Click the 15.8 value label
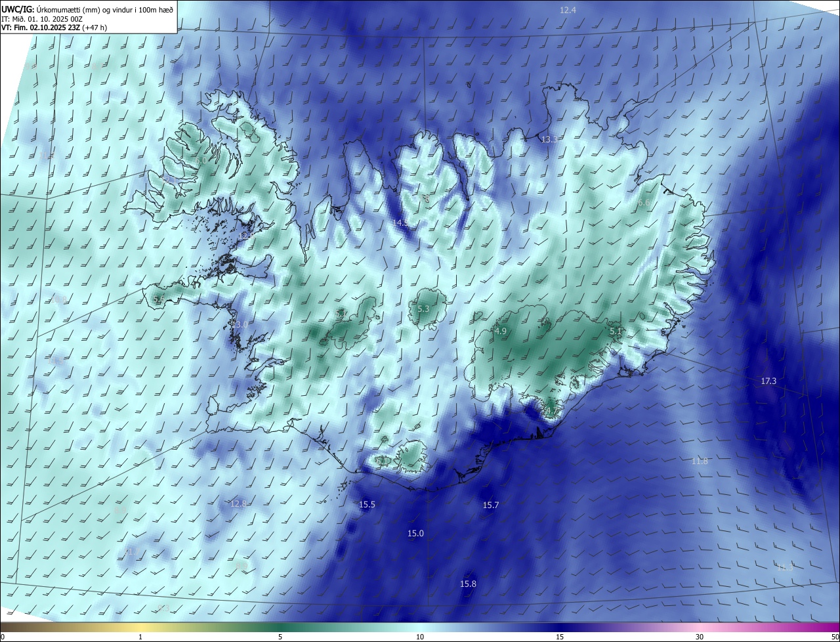 tap(468, 584)
